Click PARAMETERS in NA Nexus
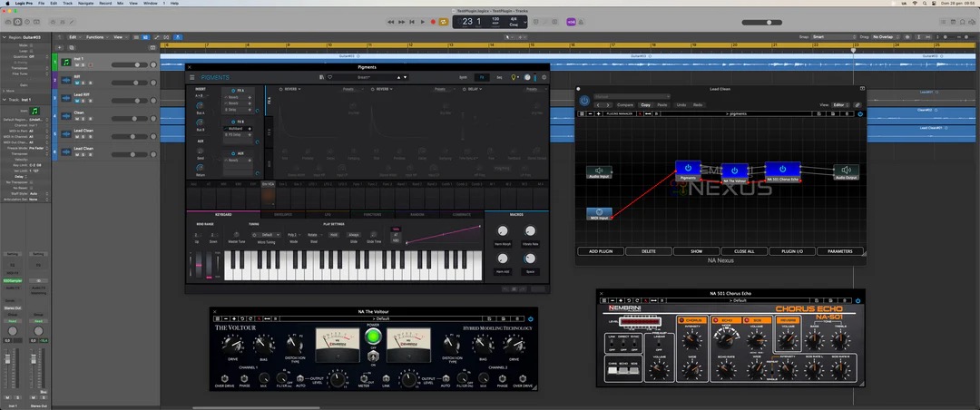980x410 pixels. 840,251
